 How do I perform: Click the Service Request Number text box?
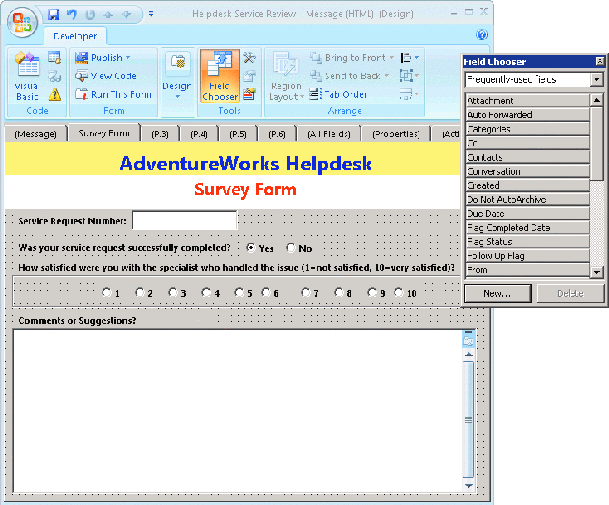(x=184, y=220)
